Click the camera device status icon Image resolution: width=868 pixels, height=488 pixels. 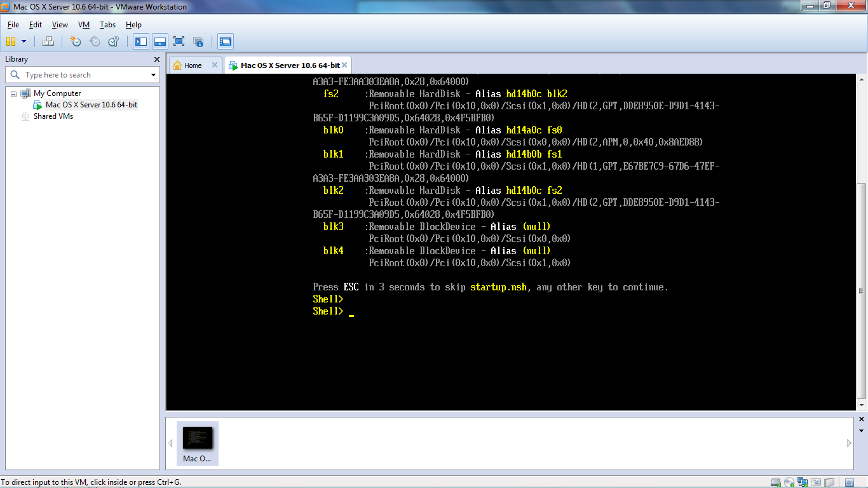coord(816,482)
